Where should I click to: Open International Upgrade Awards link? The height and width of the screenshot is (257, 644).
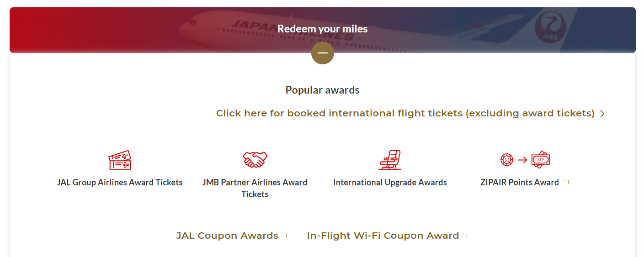pyautogui.click(x=390, y=182)
